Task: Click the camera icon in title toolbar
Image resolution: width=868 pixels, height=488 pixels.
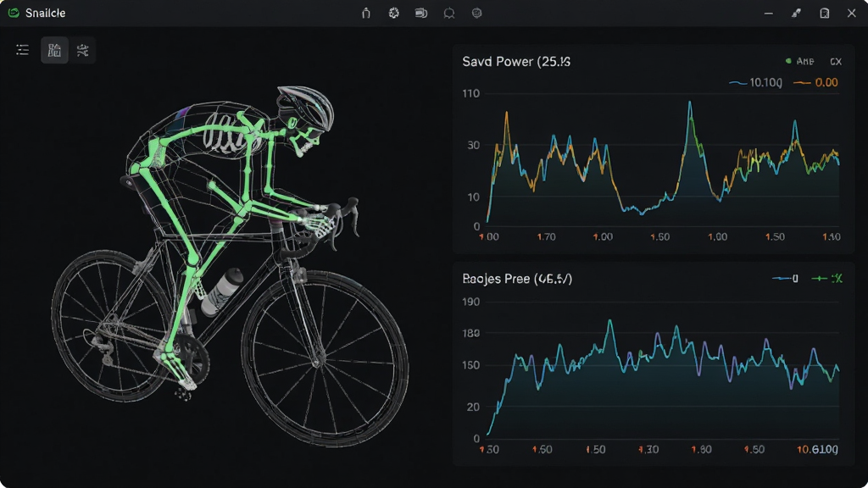Action: [x=421, y=13]
